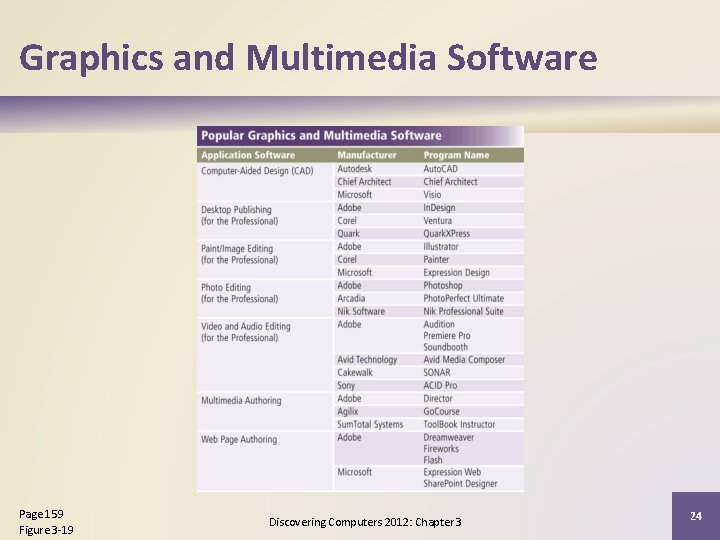This screenshot has height=540, width=720.
Task: Click the AutoCAD program name
Action: tap(440, 169)
